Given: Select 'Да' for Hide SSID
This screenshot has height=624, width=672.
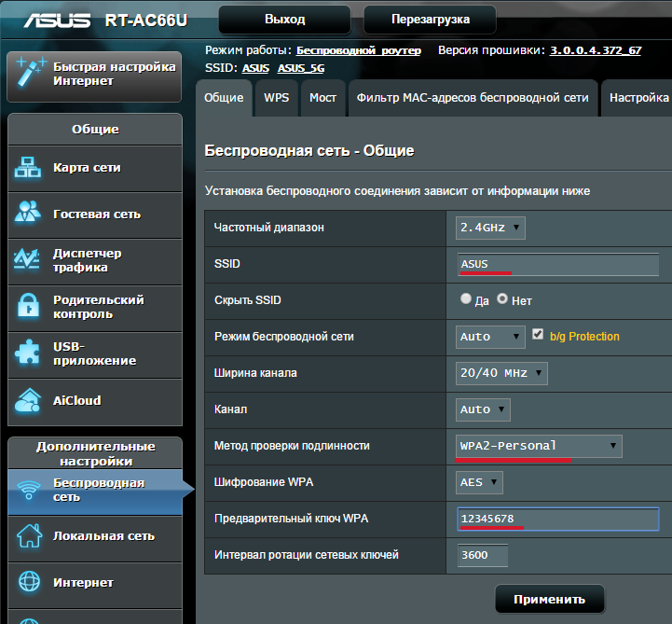Looking at the screenshot, I should (x=466, y=298).
